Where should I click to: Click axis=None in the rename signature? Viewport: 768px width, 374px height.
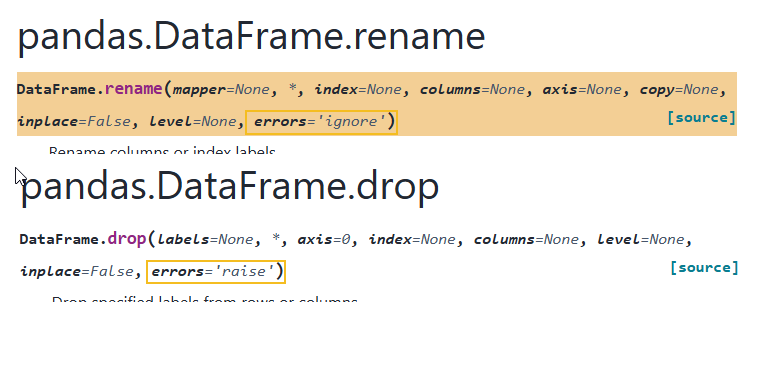click(582, 90)
